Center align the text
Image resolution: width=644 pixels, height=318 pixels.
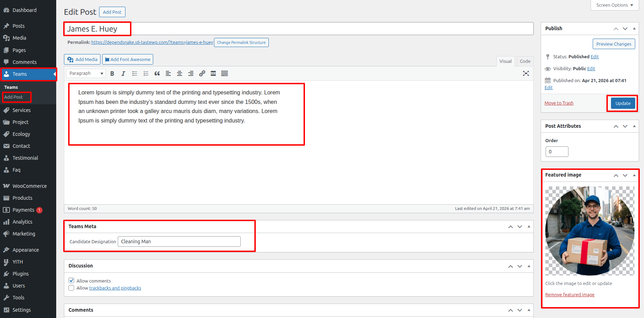pyautogui.click(x=180, y=73)
